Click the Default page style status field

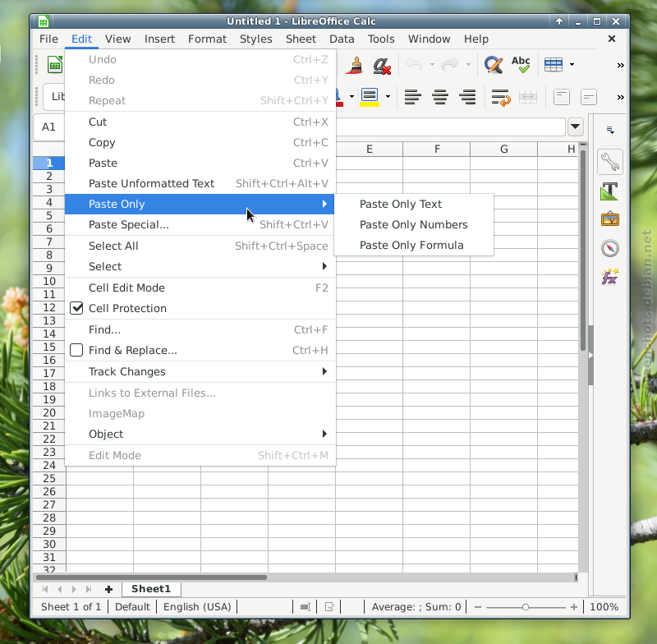pos(132,607)
